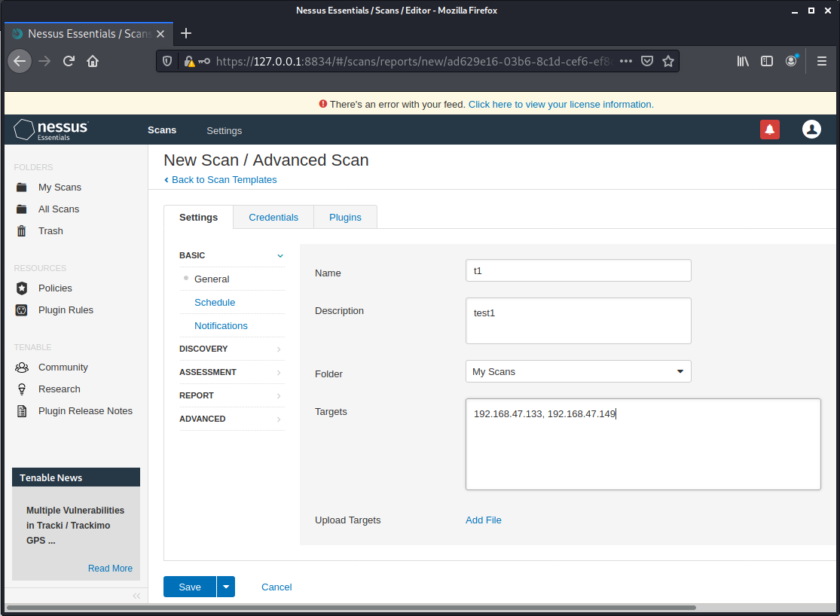
Task: Go back to Scan Templates
Action: [220, 180]
